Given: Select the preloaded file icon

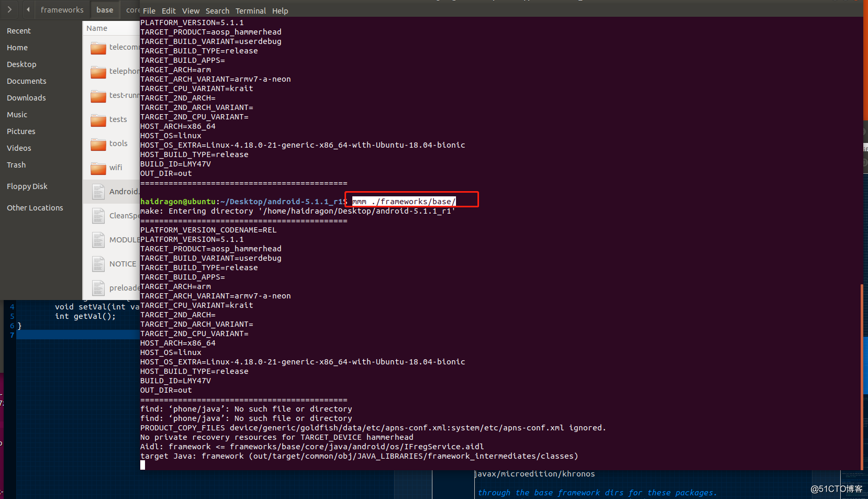Looking at the screenshot, I should tap(98, 288).
